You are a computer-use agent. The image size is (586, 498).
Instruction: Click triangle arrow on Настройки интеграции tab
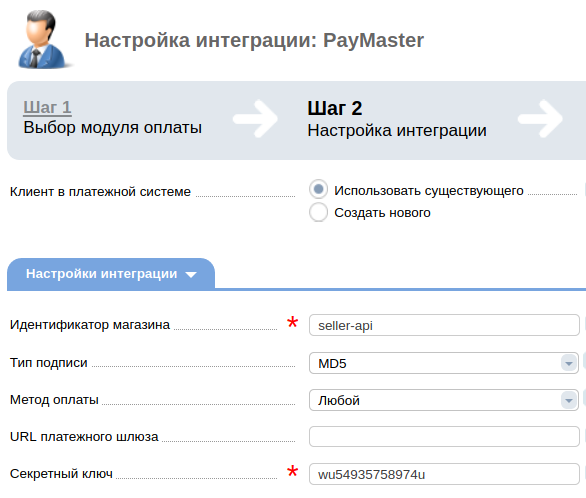191,275
